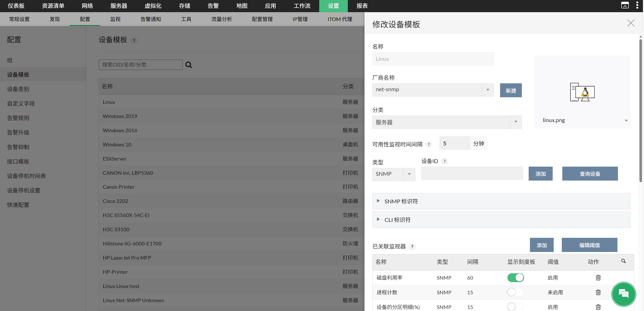Click the 编辑阈值 button
This screenshot has width=644, height=311.
(589, 245)
